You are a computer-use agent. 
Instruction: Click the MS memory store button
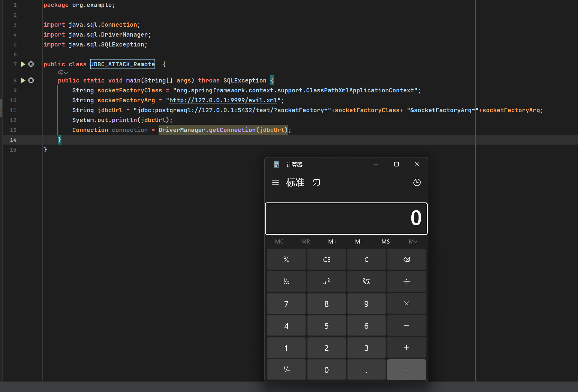click(x=386, y=242)
